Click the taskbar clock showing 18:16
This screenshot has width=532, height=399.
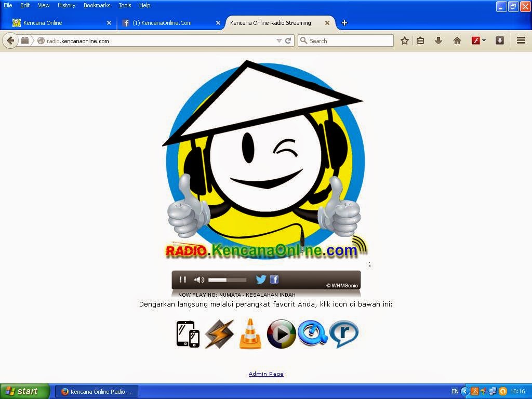(518, 392)
